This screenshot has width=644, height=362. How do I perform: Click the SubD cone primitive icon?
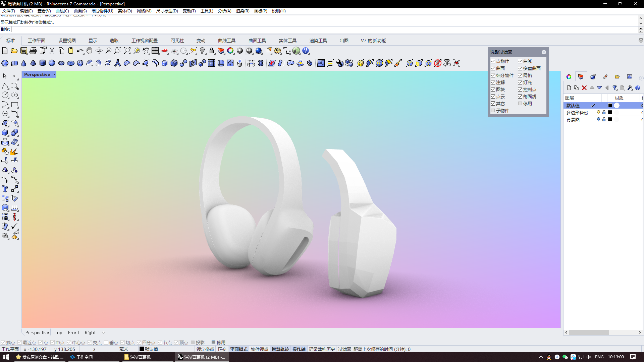point(24,63)
